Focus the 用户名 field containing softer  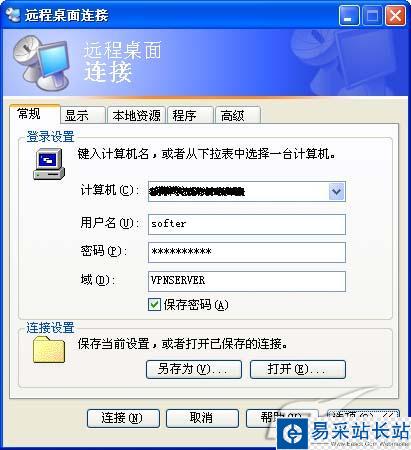[x=247, y=224]
